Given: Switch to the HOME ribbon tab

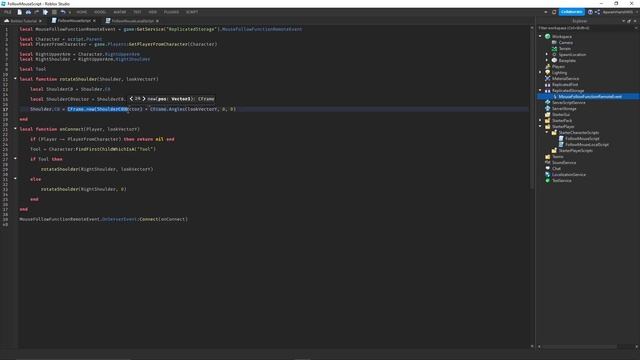Looking at the screenshot, I should coord(82,12).
